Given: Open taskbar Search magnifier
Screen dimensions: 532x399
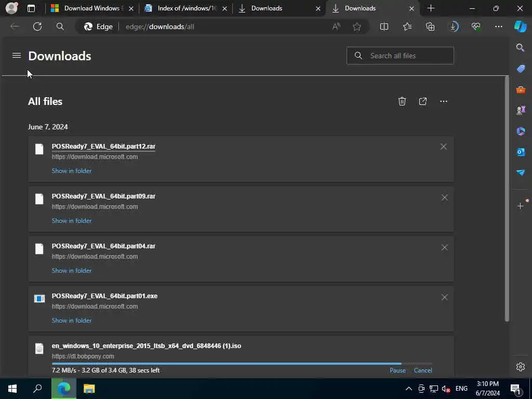Looking at the screenshot, I should (37, 389).
